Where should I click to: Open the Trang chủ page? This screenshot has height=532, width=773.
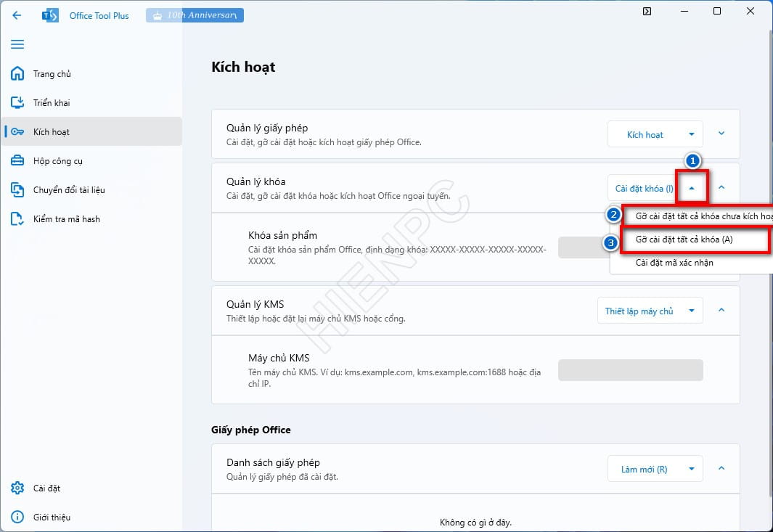pos(91,73)
